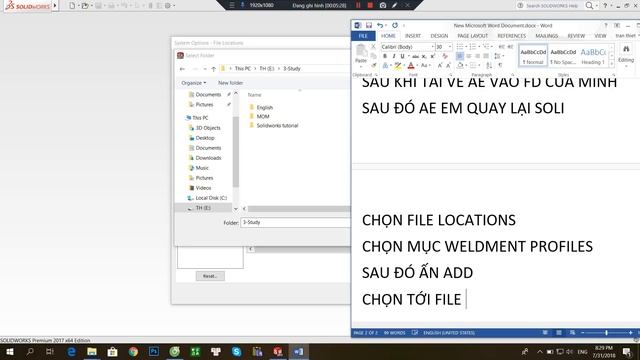Open font size dropdown in Word

coord(450,47)
